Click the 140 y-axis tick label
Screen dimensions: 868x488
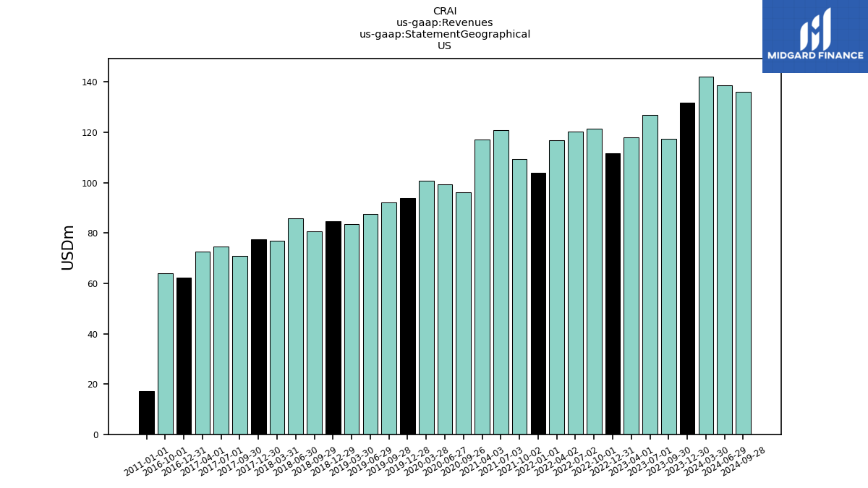tap(90, 82)
